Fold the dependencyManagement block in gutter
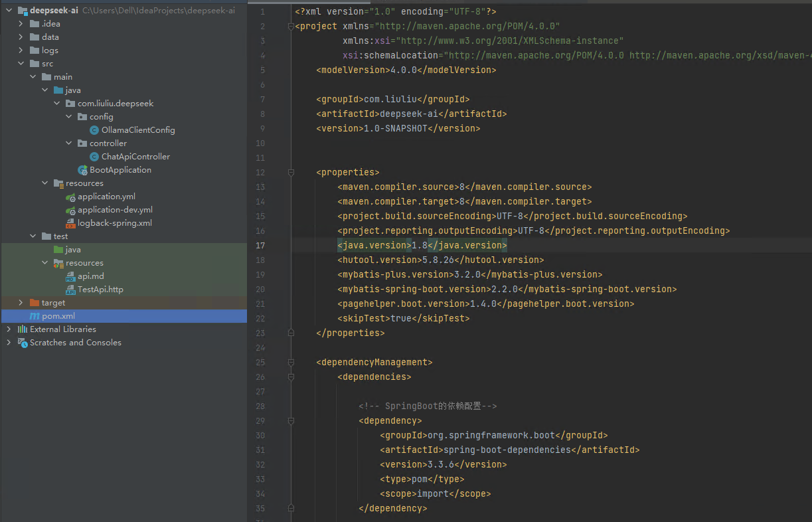 point(291,363)
